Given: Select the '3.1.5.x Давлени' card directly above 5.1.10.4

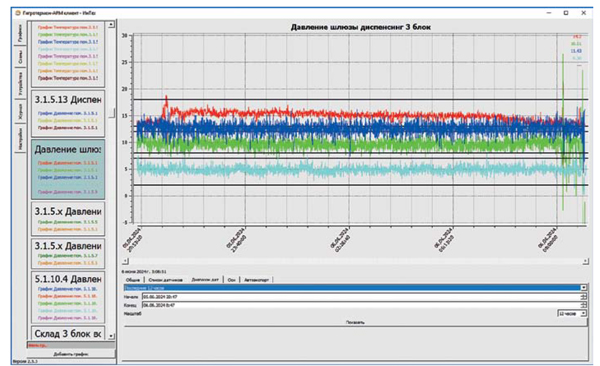Looking at the screenshot, I should tap(68, 253).
